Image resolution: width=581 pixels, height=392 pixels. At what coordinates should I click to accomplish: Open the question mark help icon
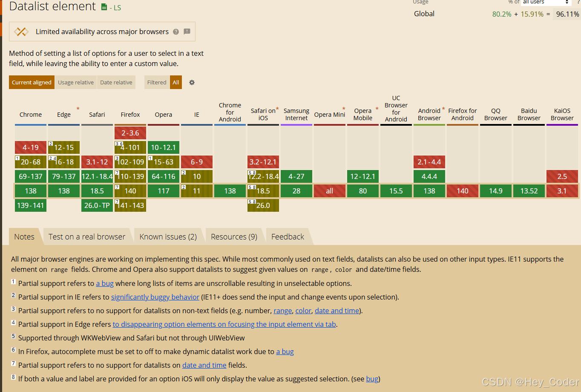coord(176,32)
